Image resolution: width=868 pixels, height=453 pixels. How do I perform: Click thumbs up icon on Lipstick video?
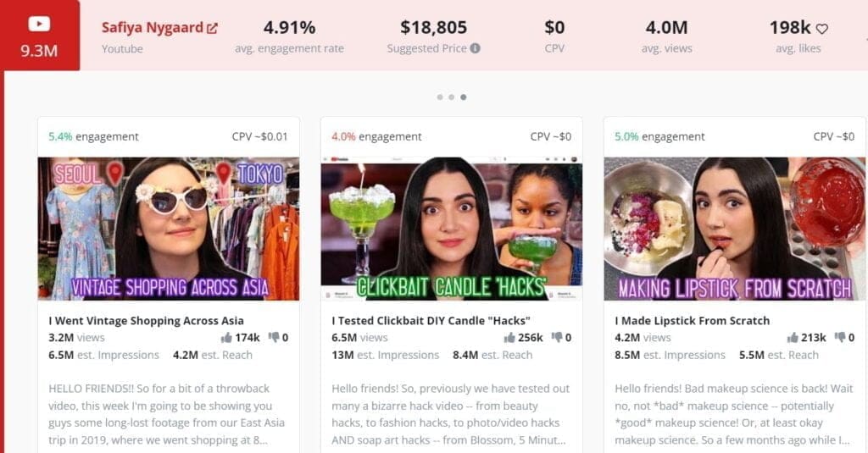pos(793,337)
